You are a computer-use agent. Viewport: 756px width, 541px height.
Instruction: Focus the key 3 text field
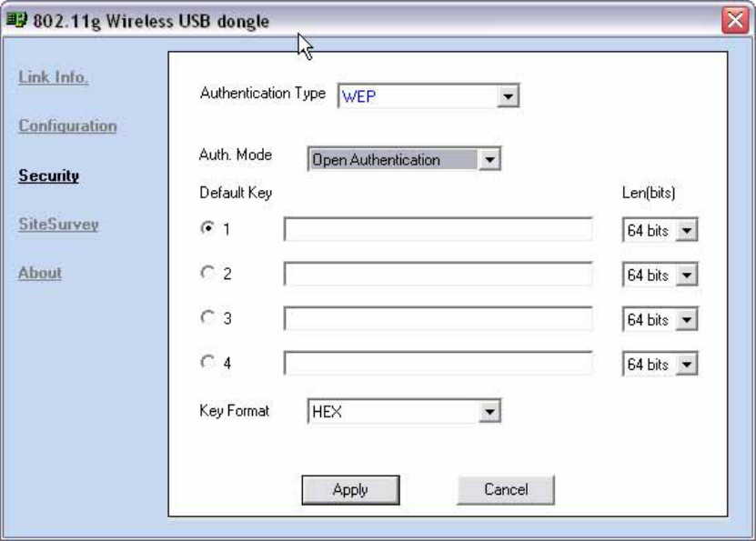(x=438, y=318)
